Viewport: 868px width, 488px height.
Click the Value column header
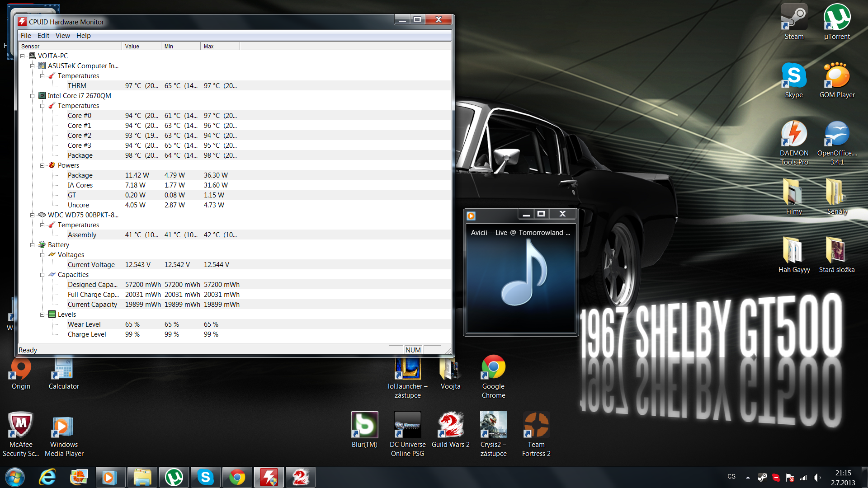pos(142,46)
